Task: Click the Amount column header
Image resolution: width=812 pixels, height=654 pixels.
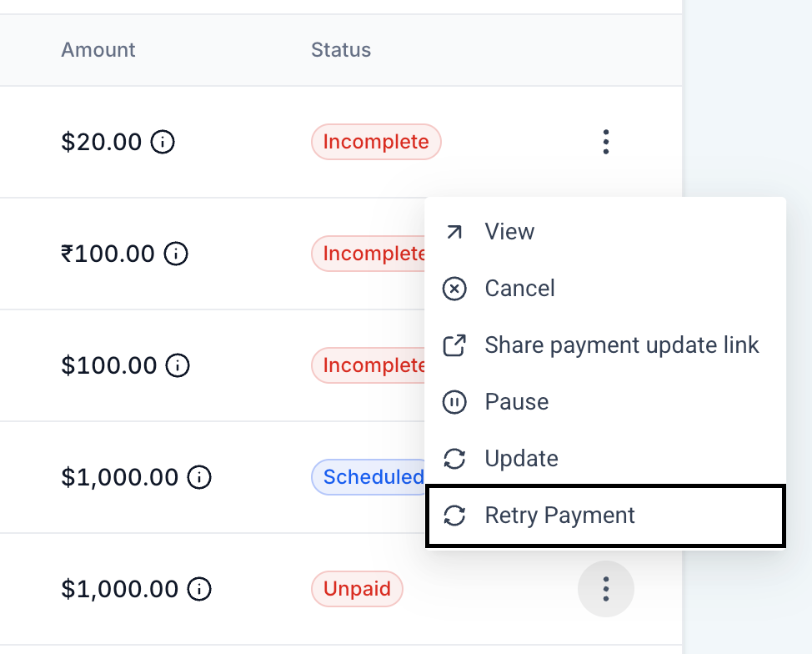Action: click(98, 50)
